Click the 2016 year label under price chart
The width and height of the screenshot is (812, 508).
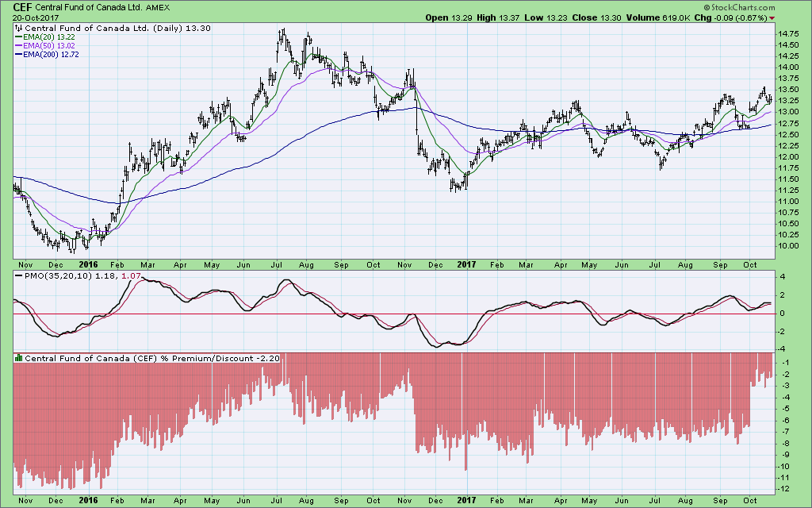tap(87, 263)
